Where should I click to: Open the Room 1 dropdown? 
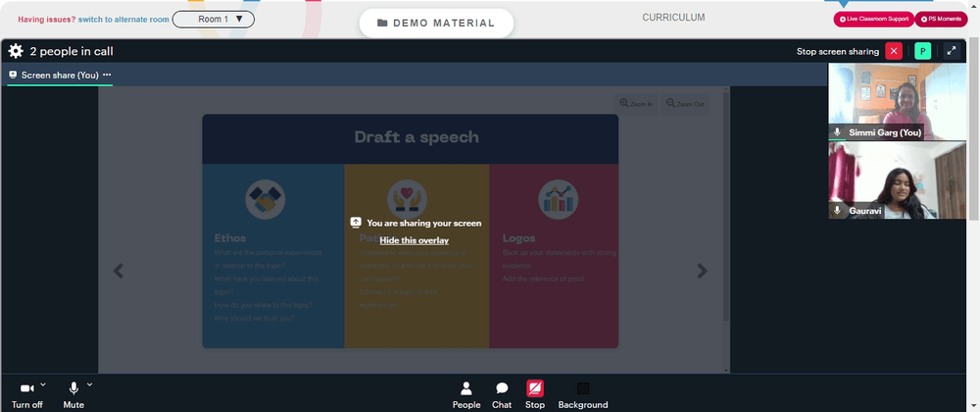pyautogui.click(x=213, y=20)
